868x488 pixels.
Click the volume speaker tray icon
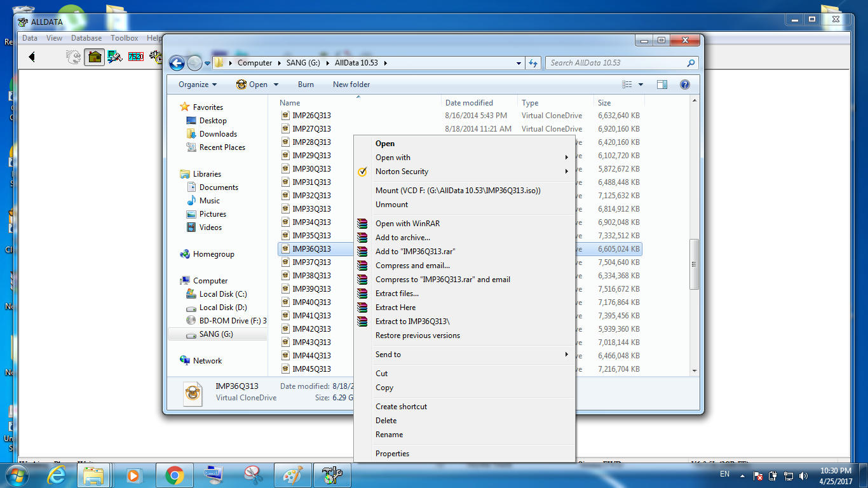pos(804,475)
